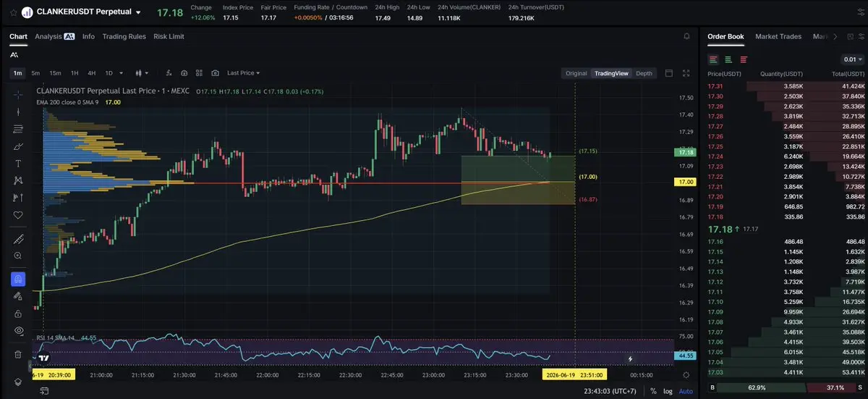
Task: Toggle log scale on price axis
Action: 668,391
